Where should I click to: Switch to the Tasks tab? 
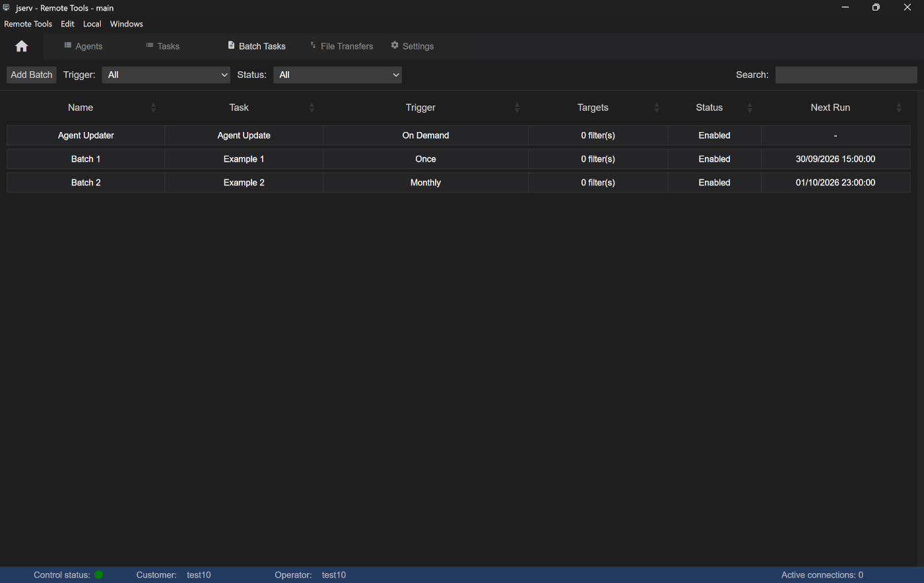(162, 46)
